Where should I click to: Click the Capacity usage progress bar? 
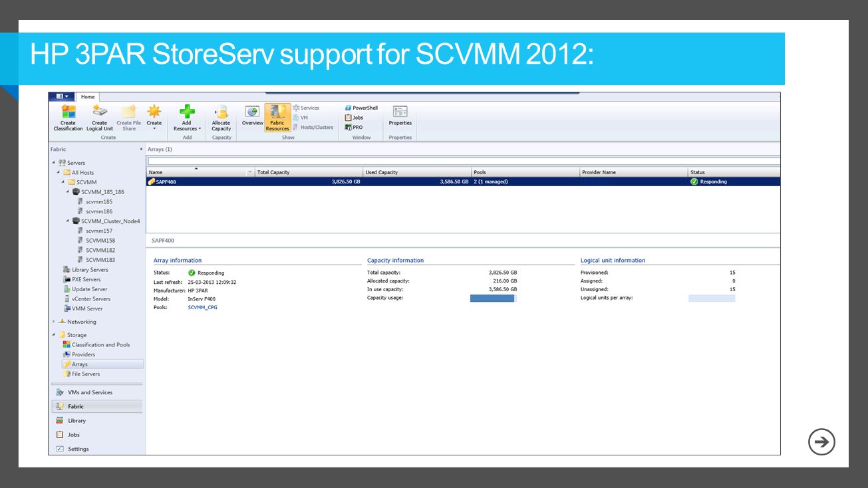pyautogui.click(x=494, y=299)
